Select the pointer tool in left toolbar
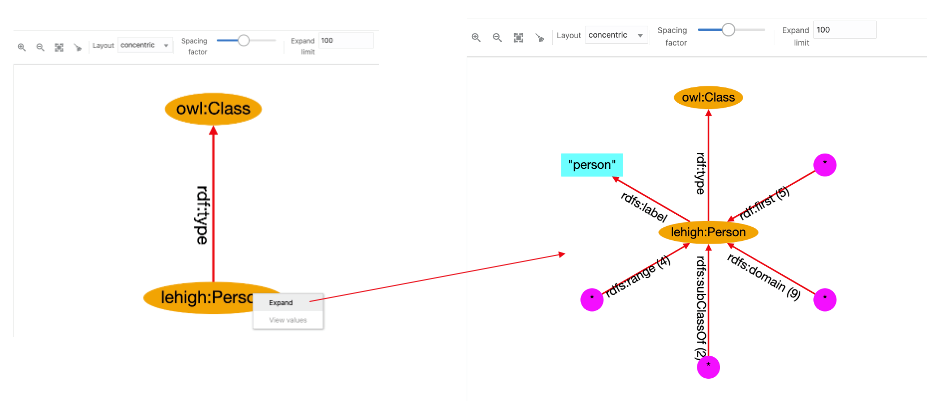Viewport: 934px width, 407px height. tap(78, 47)
